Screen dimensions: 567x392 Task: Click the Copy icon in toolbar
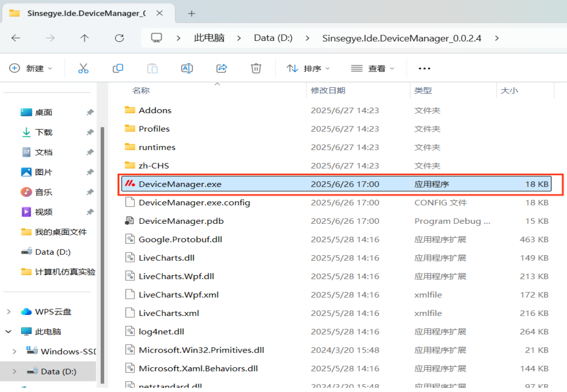tap(118, 68)
